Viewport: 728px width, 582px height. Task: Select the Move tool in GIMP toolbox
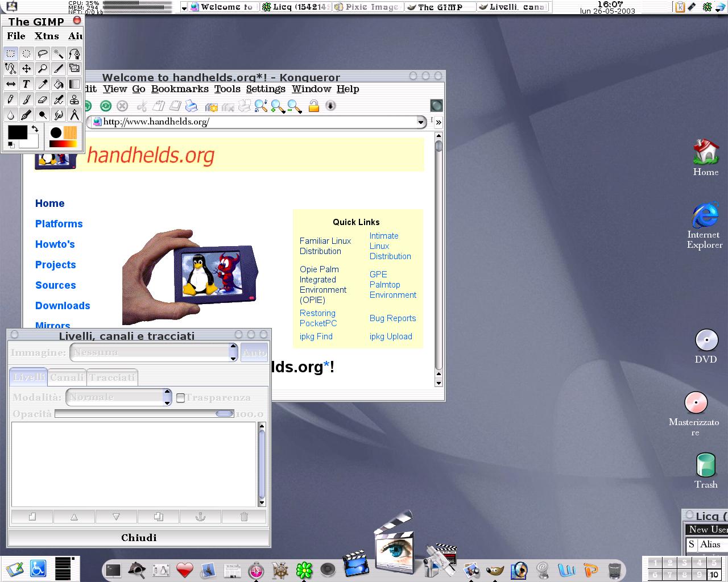point(27,69)
